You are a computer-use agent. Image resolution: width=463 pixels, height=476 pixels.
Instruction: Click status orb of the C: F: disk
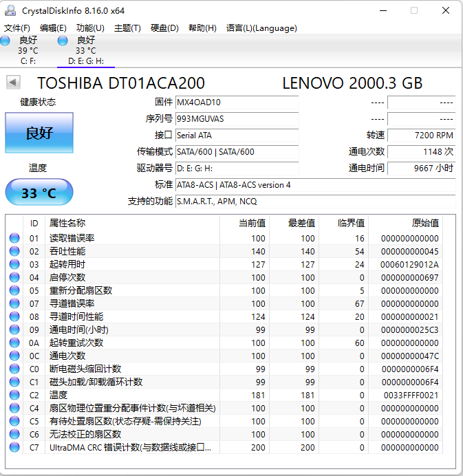pyautogui.click(x=6, y=41)
